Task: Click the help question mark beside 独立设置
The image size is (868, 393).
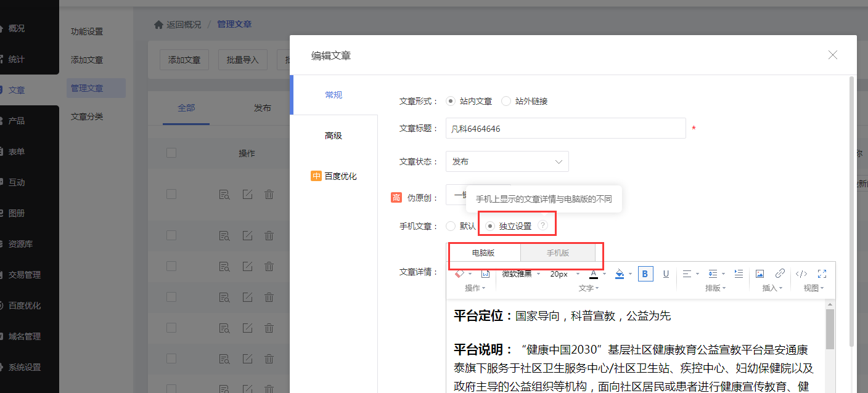Action: (542, 225)
